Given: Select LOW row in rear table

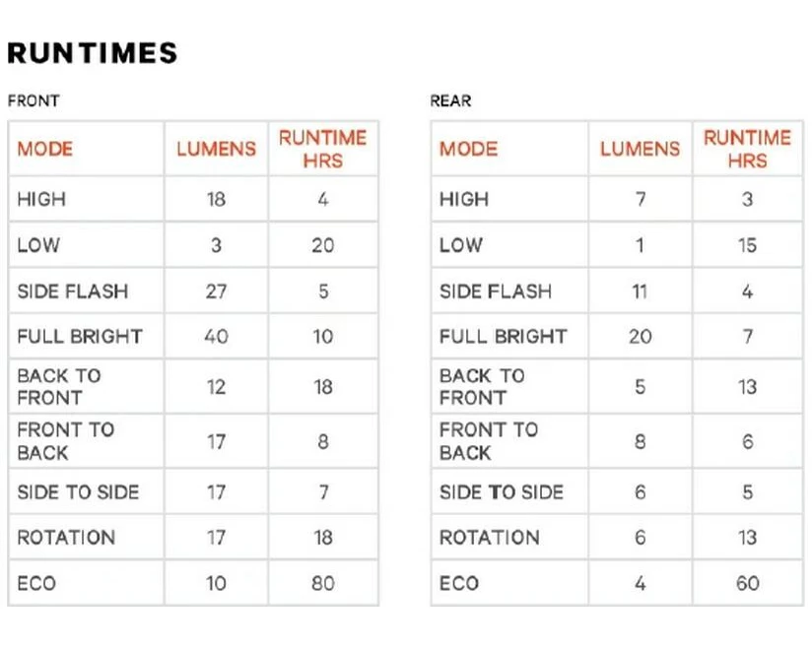Looking at the screenshot, I should click(x=617, y=245).
